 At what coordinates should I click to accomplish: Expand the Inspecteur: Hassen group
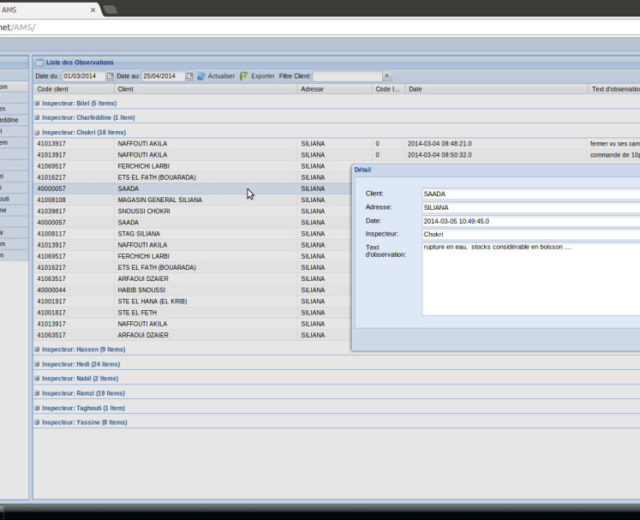[x=38, y=350]
